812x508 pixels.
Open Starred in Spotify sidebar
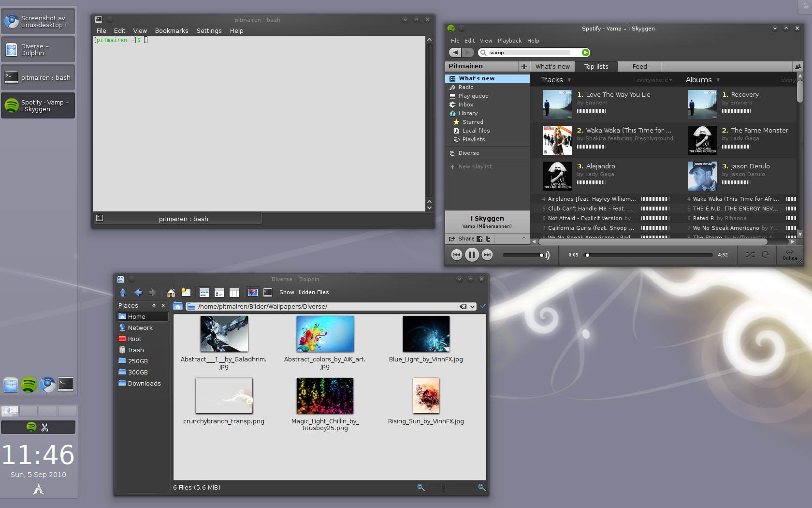[x=487, y=122]
